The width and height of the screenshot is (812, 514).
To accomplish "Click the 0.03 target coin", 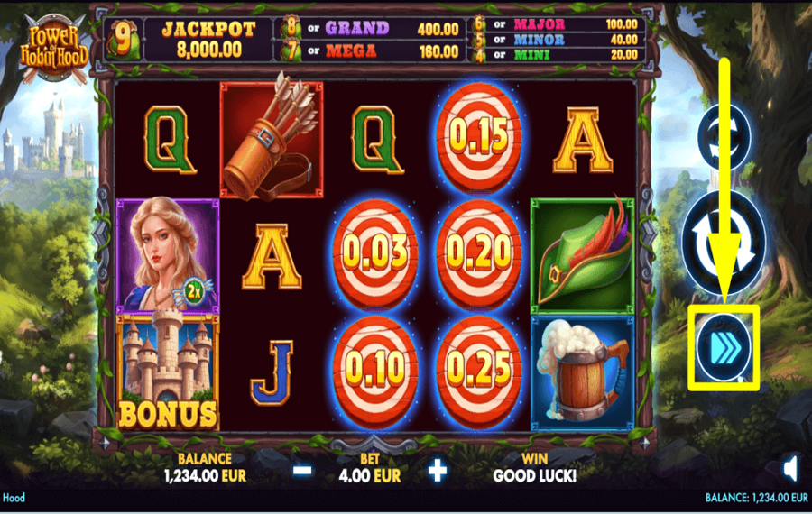I will pyautogui.click(x=375, y=253).
